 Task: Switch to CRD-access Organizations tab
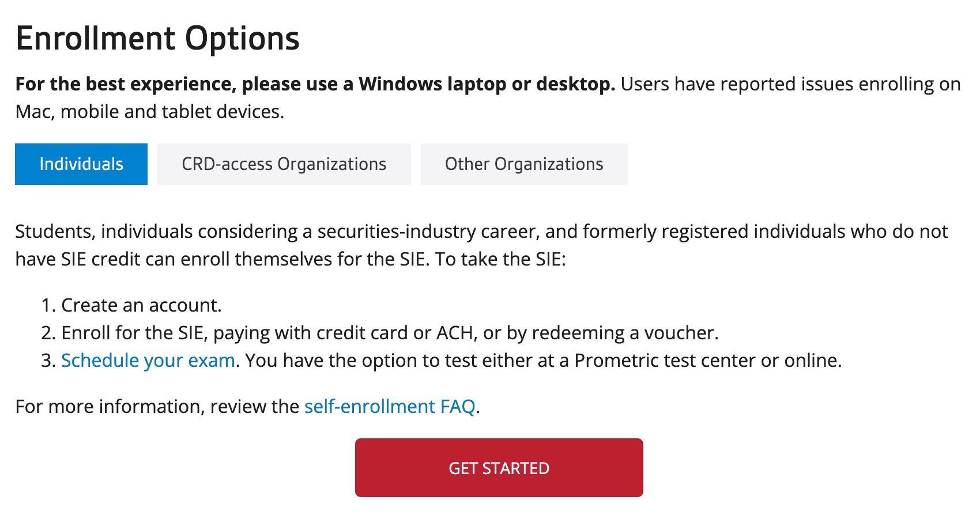[284, 164]
